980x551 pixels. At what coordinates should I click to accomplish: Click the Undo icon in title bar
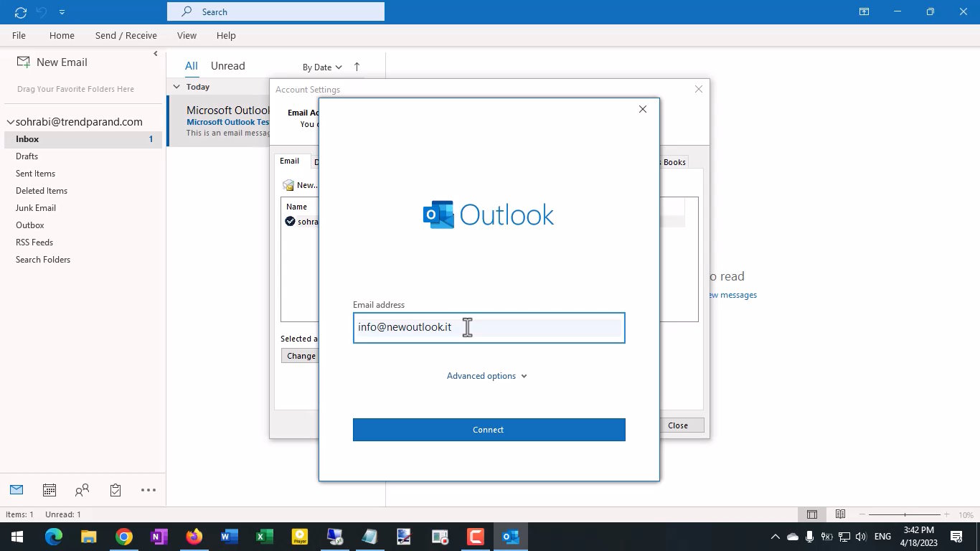pyautogui.click(x=42, y=12)
